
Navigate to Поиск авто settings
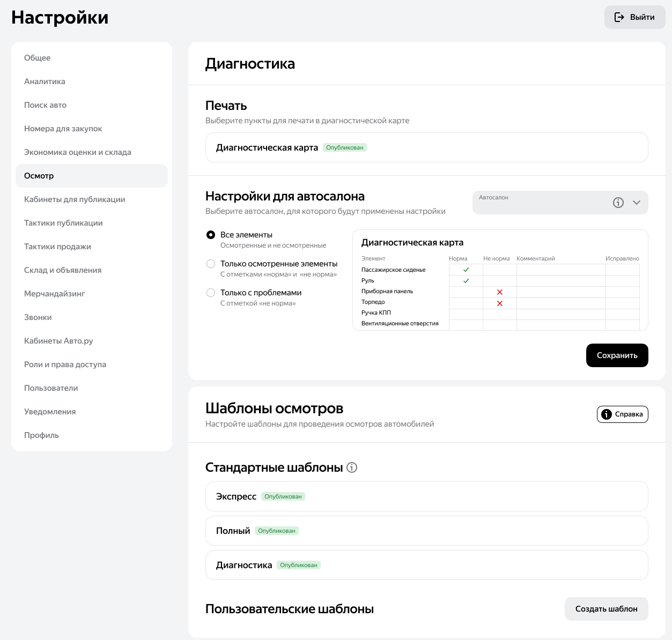point(92,105)
